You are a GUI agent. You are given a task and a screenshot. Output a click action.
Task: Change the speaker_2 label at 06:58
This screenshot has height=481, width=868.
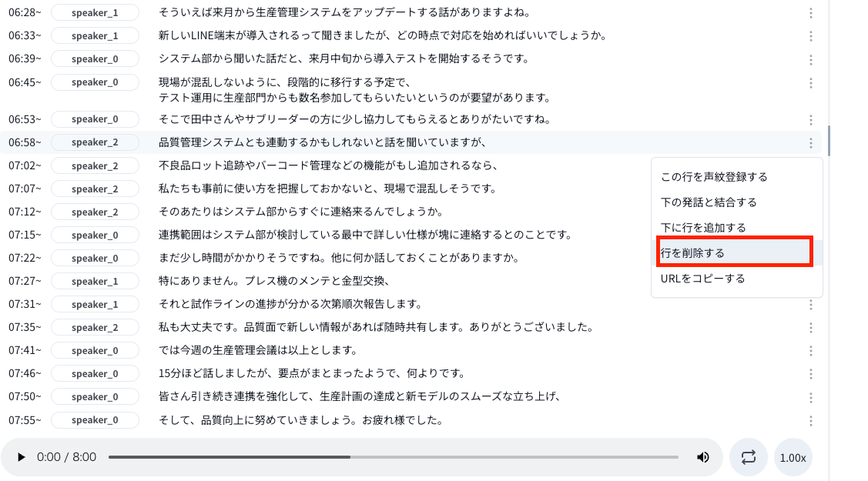click(95, 142)
